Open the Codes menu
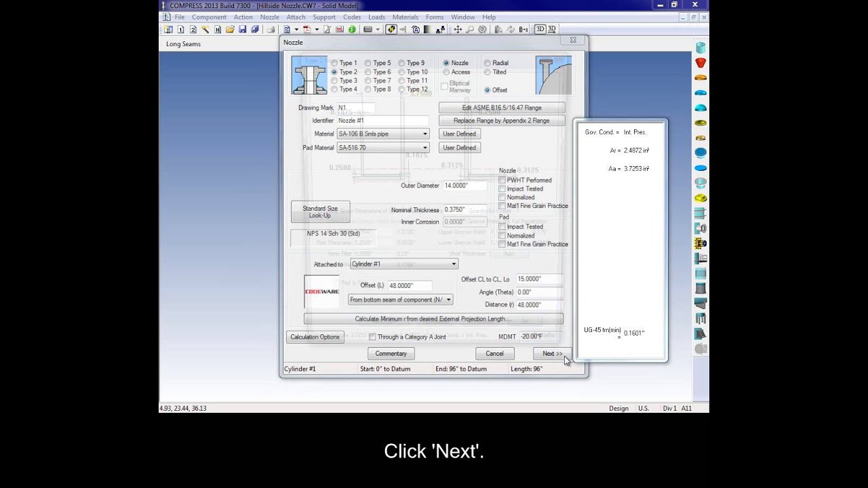Viewport: 868px width, 488px height. click(352, 17)
